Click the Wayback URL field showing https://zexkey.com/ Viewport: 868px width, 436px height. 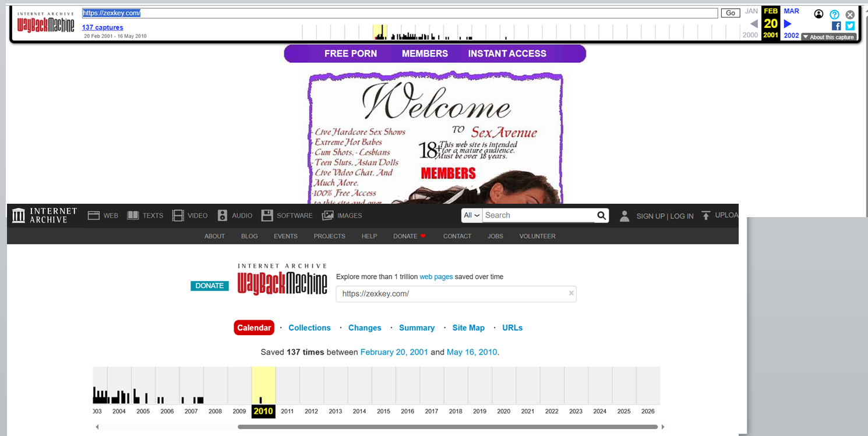click(x=456, y=294)
